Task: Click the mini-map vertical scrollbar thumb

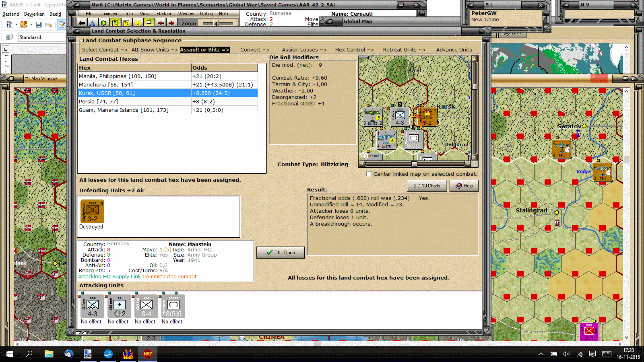Action: coord(475,86)
